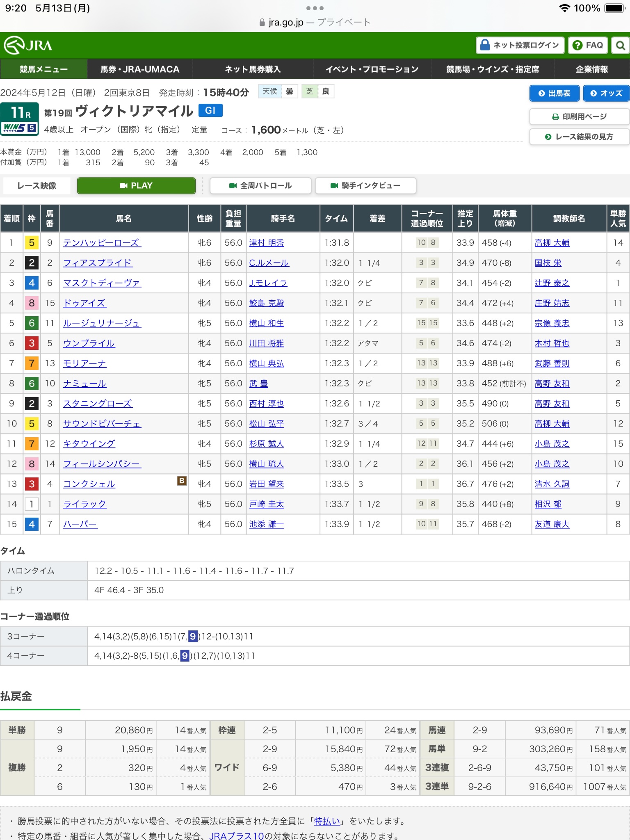Open the search magnifier icon
Viewport: 630px width, 840px height.
click(x=620, y=45)
